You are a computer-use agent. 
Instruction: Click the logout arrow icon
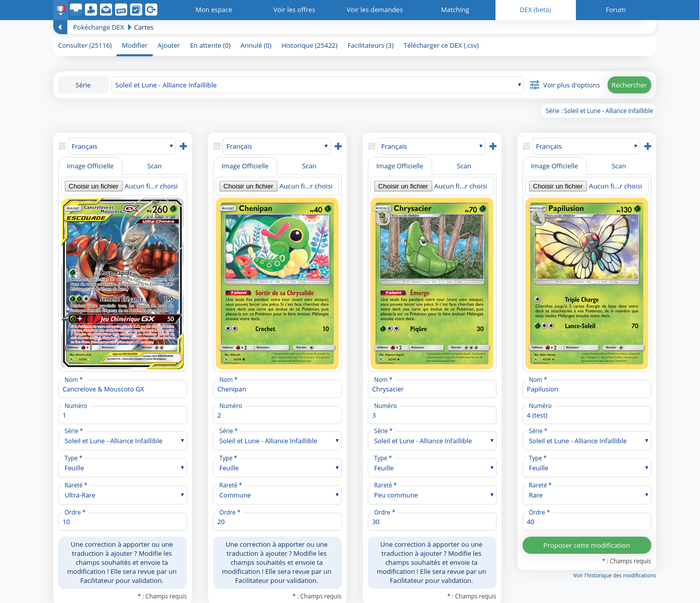click(x=151, y=10)
